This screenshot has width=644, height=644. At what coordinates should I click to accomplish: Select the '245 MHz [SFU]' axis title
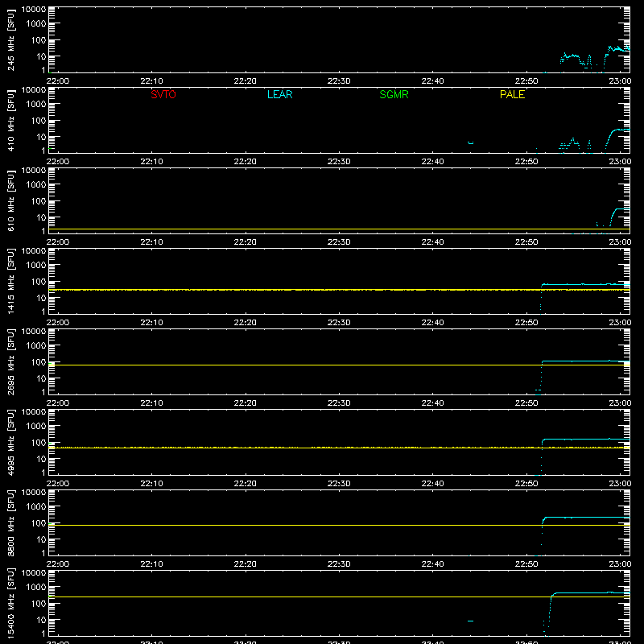[10, 39]
